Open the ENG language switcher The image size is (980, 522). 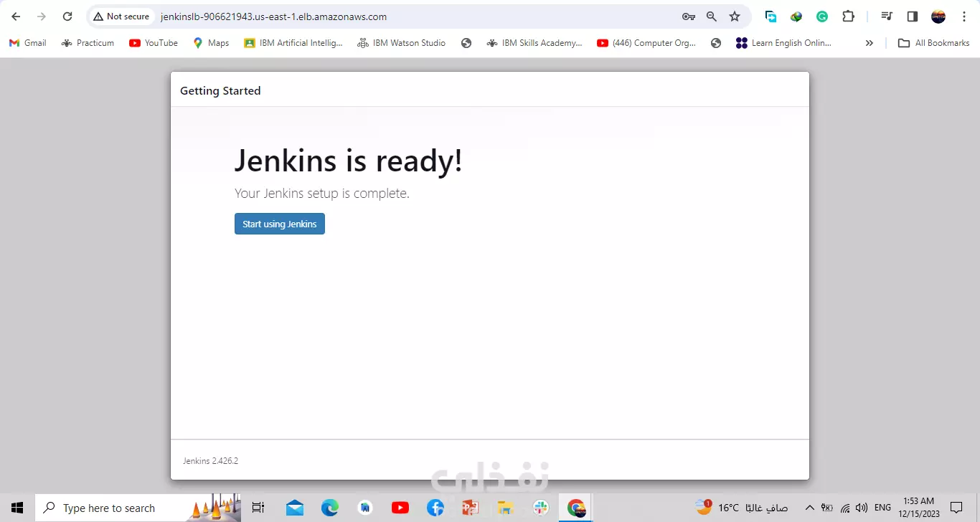click(882, 507)
